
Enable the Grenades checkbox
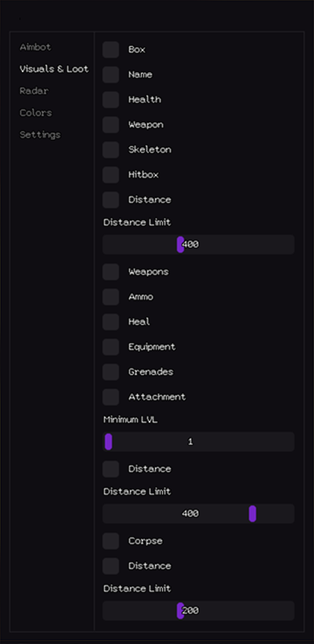coord(111,372)
